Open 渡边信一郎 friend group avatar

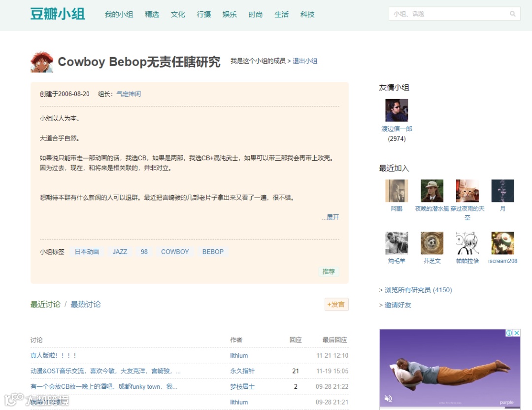(396, 109)
